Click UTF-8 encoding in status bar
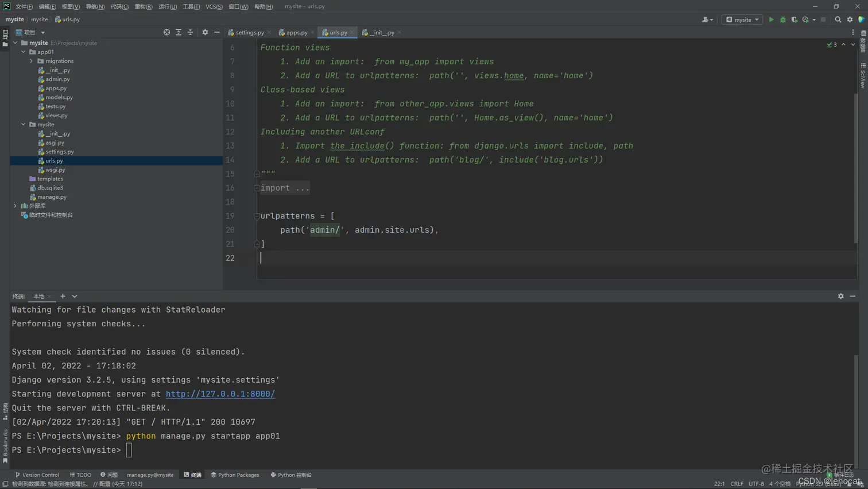 756,484
